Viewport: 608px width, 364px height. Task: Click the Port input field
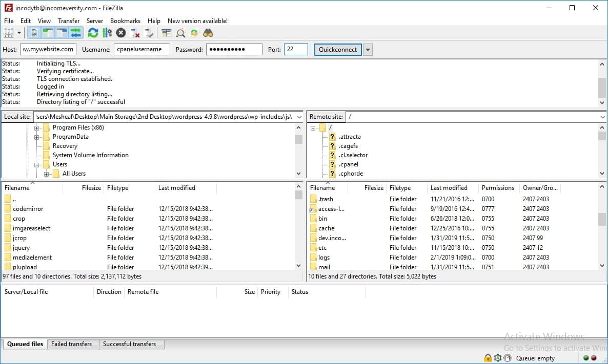click(x=296, y=50)
